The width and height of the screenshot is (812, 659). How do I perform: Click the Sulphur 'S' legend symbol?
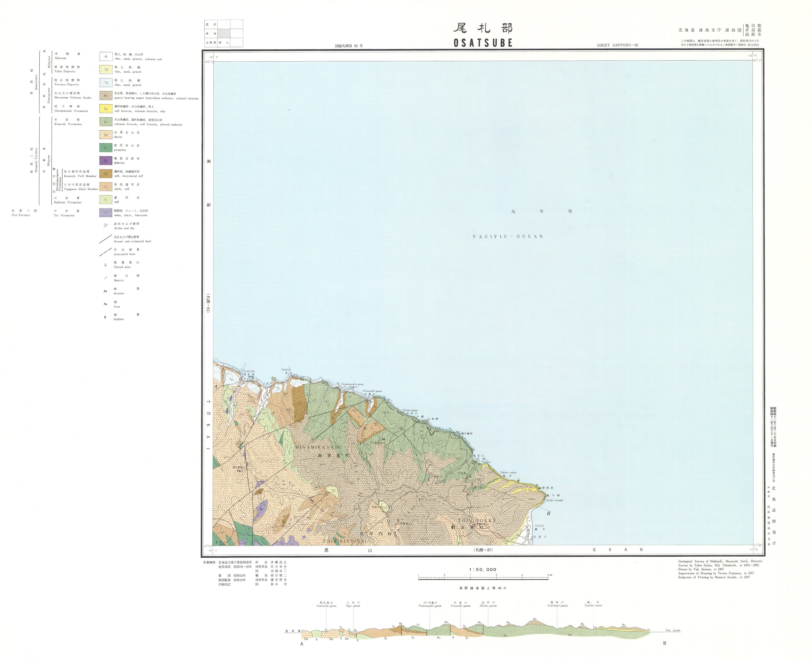pos(105,317)
